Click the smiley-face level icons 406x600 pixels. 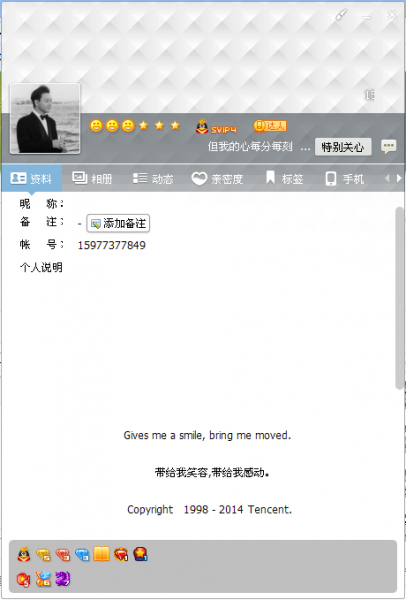[112, 126]
